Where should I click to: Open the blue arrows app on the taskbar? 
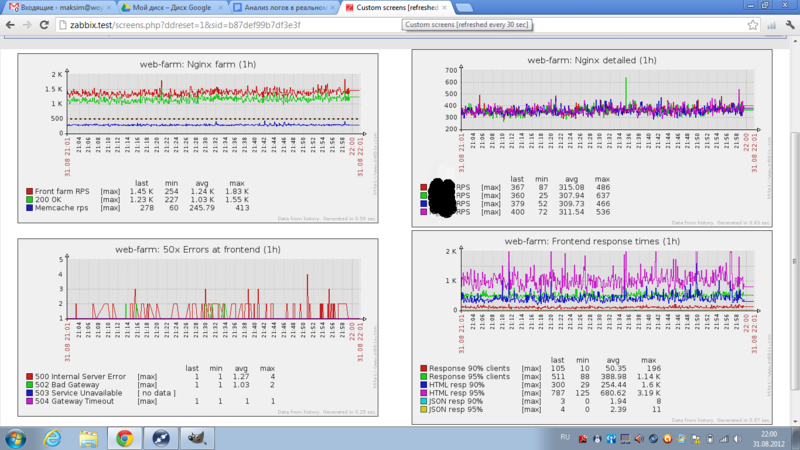tap(161, 438)
